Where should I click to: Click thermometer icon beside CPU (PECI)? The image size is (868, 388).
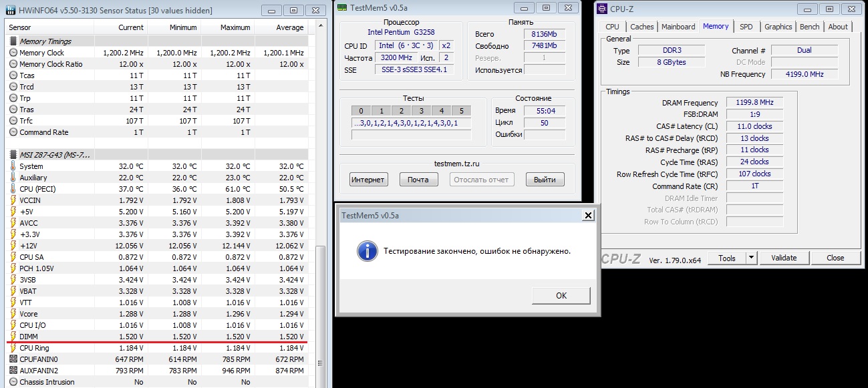(13, 189)
